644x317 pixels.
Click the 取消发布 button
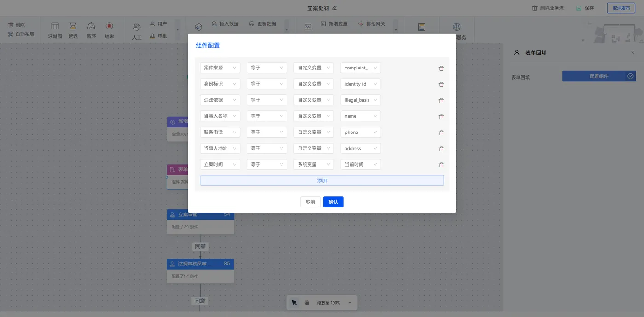pyautogui.click(x=621, y=8)
